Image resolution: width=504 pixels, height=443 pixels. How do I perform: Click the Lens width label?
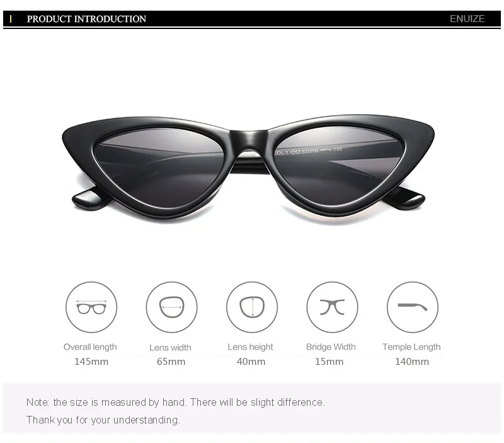pos(170,347)
